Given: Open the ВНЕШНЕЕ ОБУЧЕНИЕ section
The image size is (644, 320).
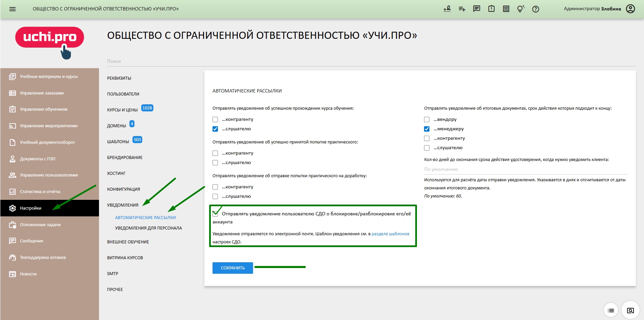Looking at the screenshot, I should (128, 242).
